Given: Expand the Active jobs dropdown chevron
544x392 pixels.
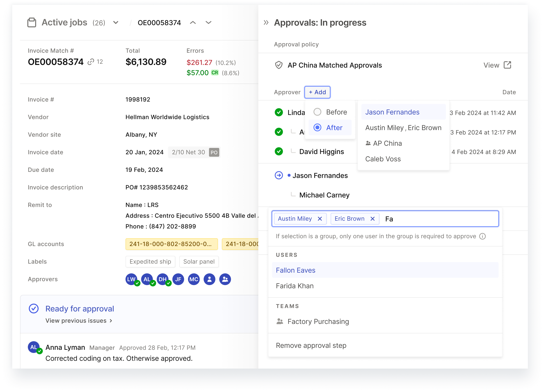Looking at the screenshot, I should point(116,23).
